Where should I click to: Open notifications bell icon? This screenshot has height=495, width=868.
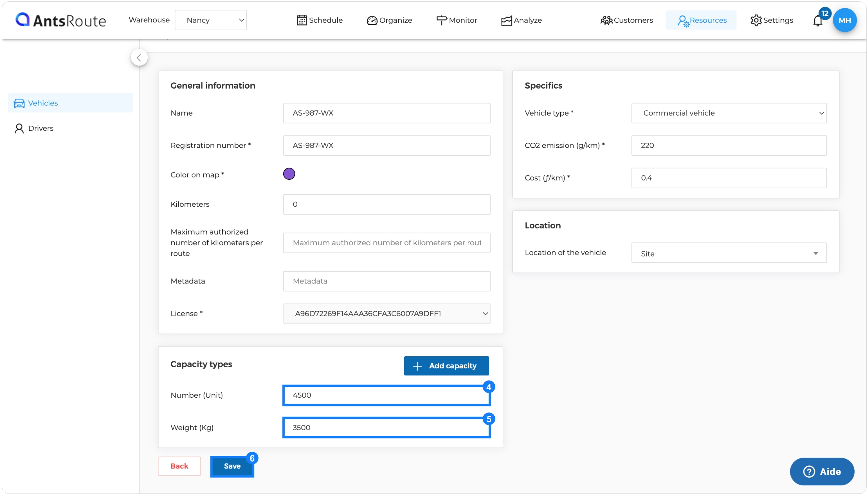pos(818,21)
